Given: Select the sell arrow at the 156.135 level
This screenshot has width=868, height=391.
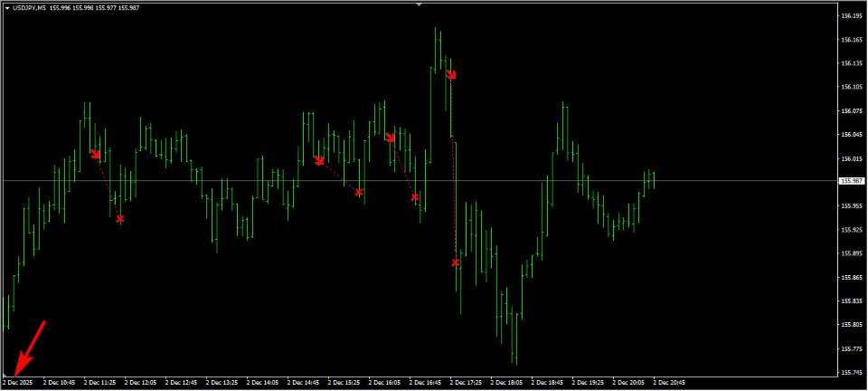Looking at the screenshot, I should (451, 73).
